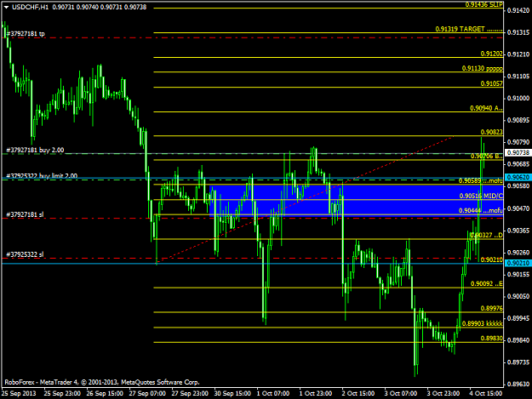
Task: Select the #37927181 sl stop-loss label
Action: (25, 214)
